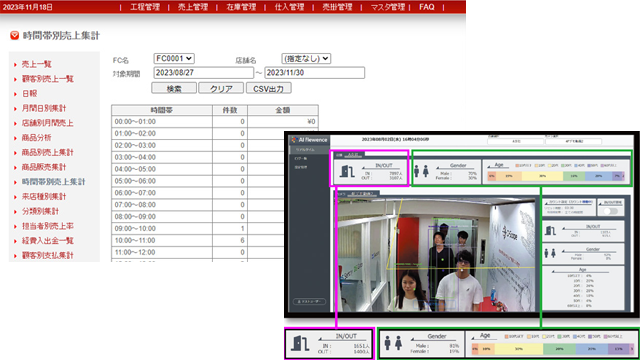Click the yellow segment of the Age bar
Viewport: 640px width, 360px height.
coord(542,176)
